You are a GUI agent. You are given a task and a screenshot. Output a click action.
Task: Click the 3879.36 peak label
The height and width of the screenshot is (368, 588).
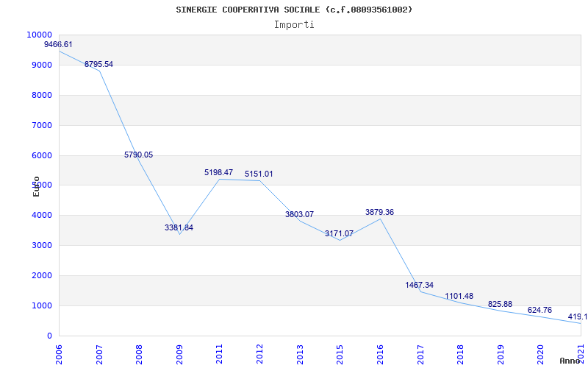pos(379,213)
